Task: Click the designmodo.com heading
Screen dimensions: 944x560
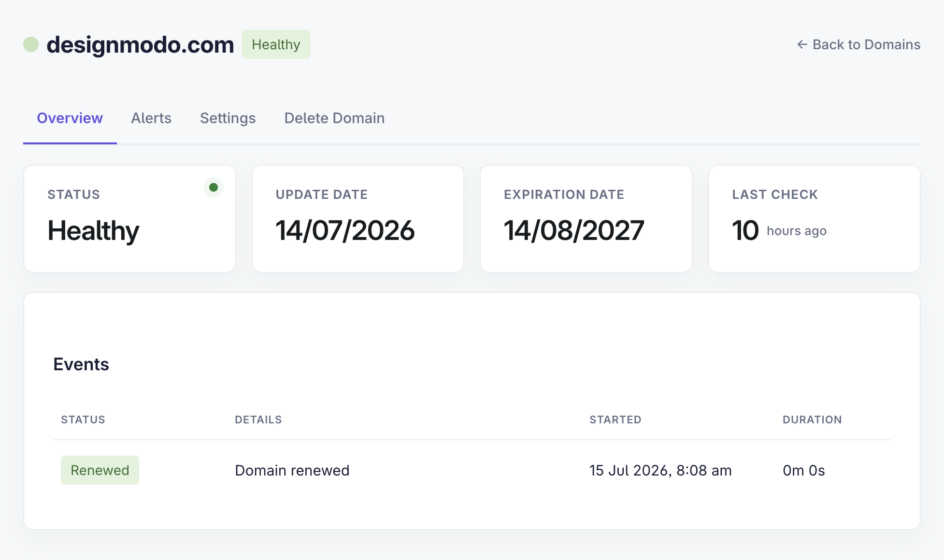Action: [x=140, y=45]
